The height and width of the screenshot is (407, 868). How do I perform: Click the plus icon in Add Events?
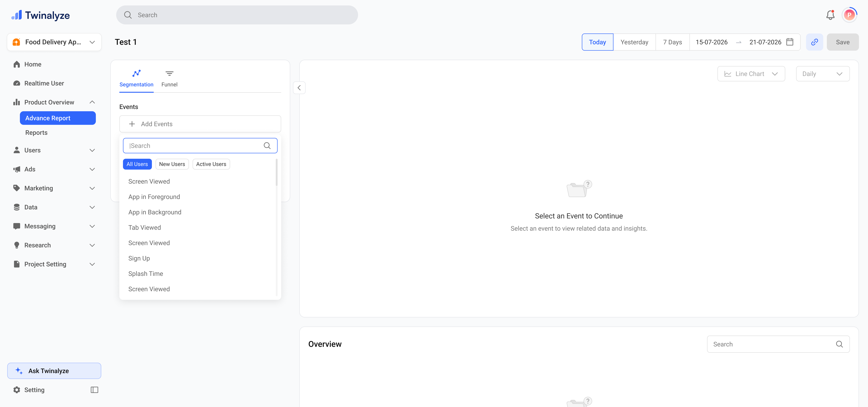[132, 124]
